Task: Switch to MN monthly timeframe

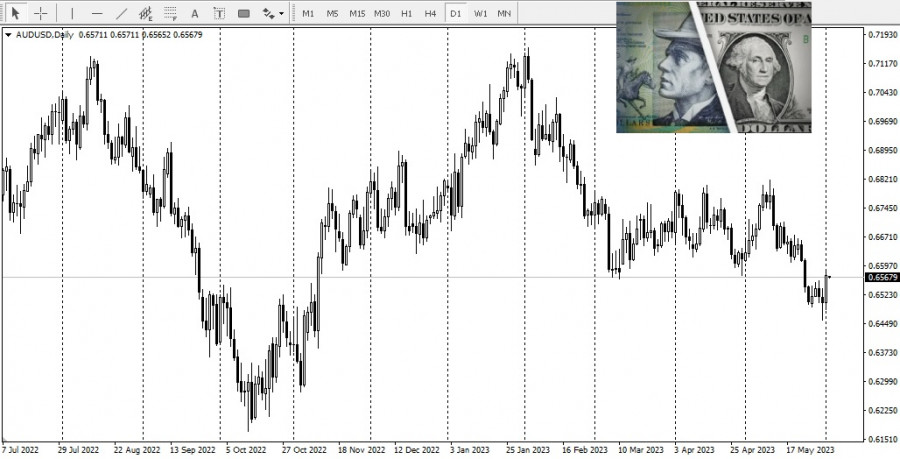Action: 504,13
